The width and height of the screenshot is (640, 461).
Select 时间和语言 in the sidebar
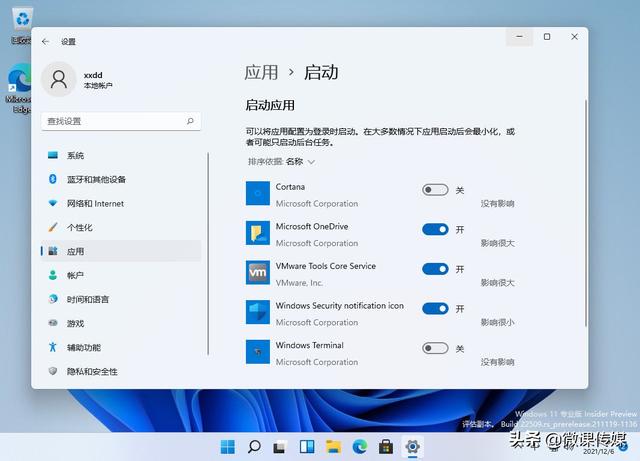(121, 299)
